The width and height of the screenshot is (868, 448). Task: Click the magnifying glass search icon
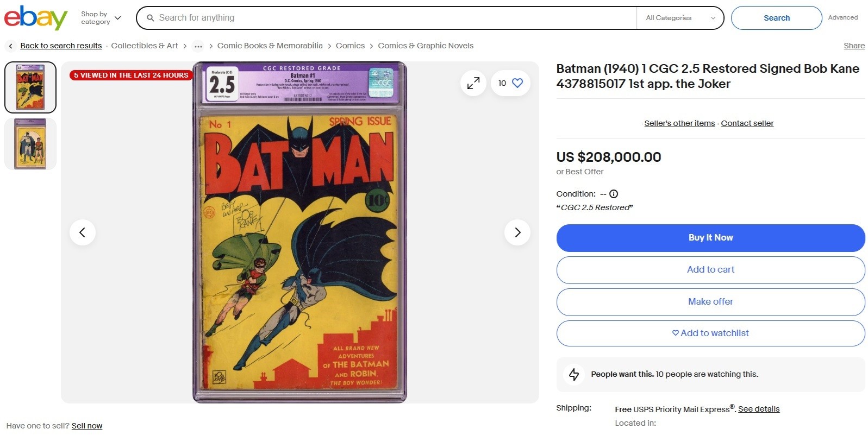tap(151, 18)
